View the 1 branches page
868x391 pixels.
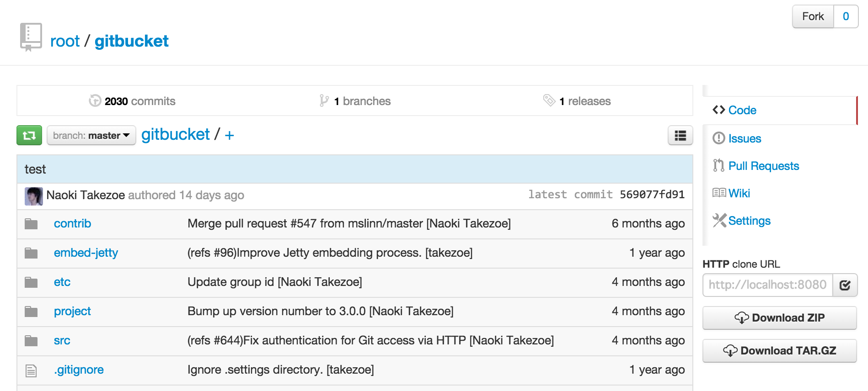(x=355, y=101)
